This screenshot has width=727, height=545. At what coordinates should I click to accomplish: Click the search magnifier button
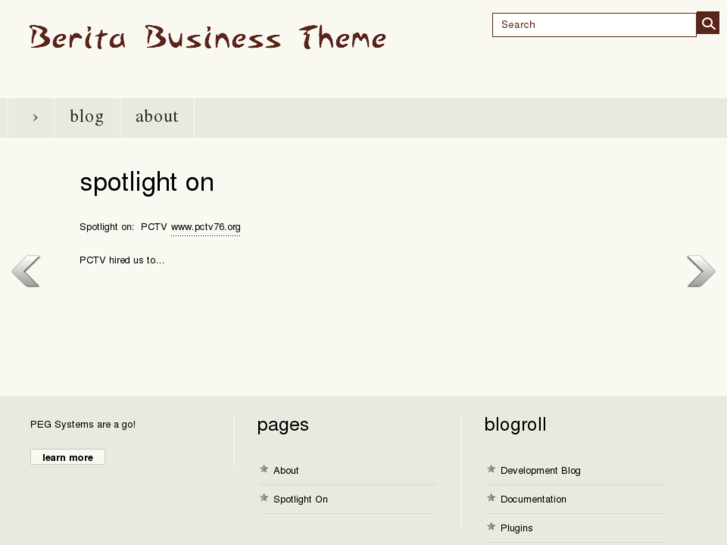[708, 23]
